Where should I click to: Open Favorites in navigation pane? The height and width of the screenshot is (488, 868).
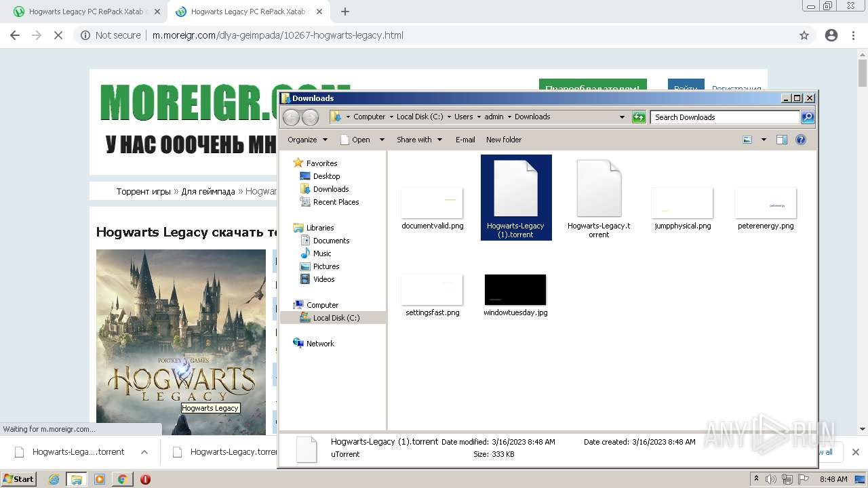(x=321, y=163)
